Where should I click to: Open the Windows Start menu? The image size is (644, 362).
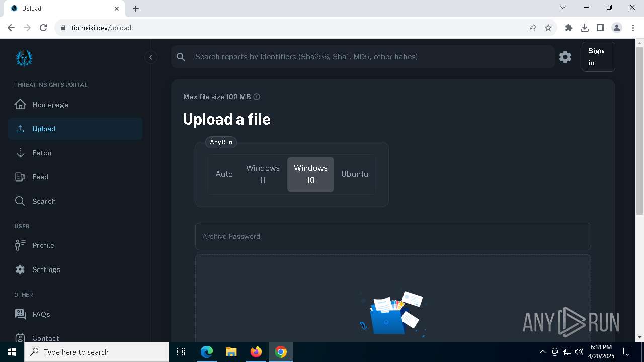click(x=12, y=352)
